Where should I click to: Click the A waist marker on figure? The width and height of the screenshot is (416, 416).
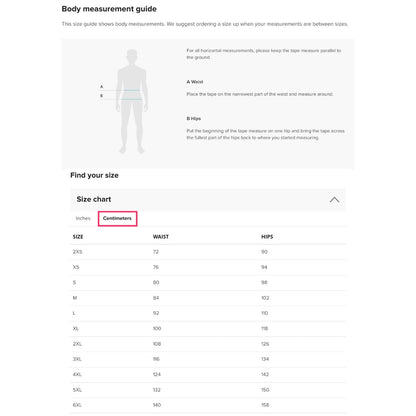[x=102, y=87]
